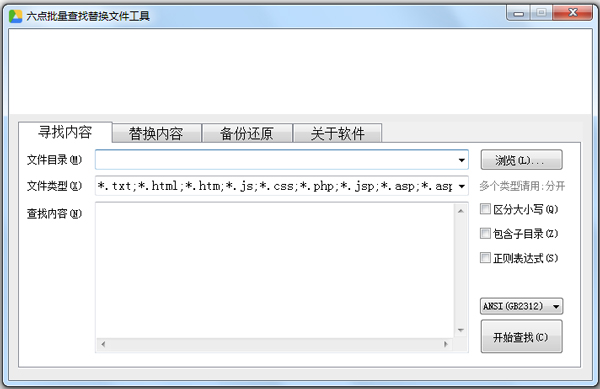Open the 关于软件 tab
This screenshot has width=600, height=389.
pyautogui.click(x=338, y=133)
